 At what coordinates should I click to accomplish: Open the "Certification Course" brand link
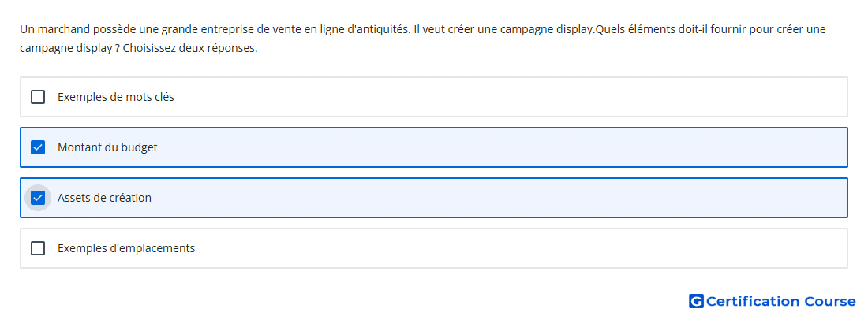[773, 301]
